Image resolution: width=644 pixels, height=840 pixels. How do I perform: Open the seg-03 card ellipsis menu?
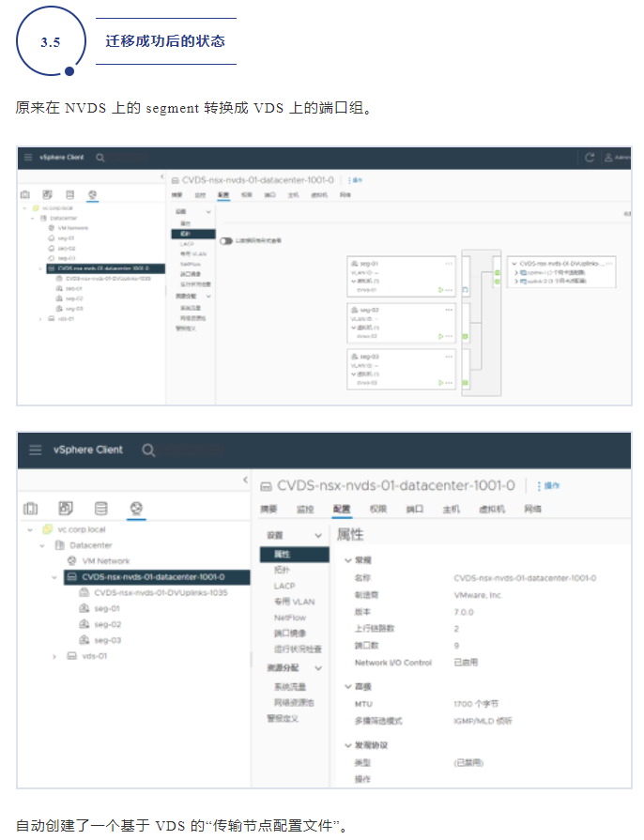point(449,357)
